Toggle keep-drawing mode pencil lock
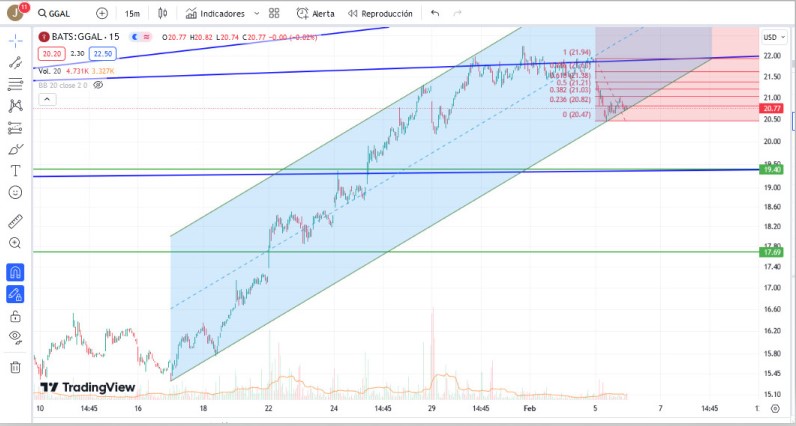Viewport: 796px width, 426px height. (x=15, y=294)
